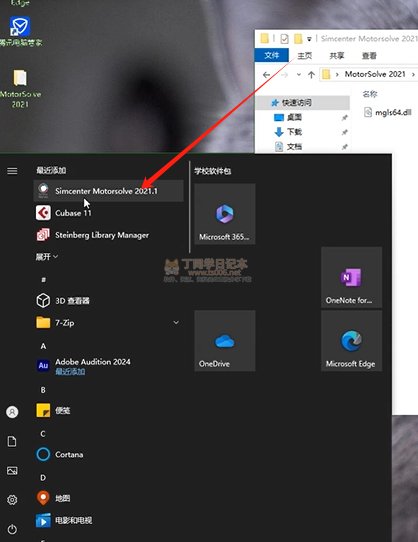Open the 查看 ribbon tab in Explorer
Screen dimensions: 418x542
[x=369, y=56]
